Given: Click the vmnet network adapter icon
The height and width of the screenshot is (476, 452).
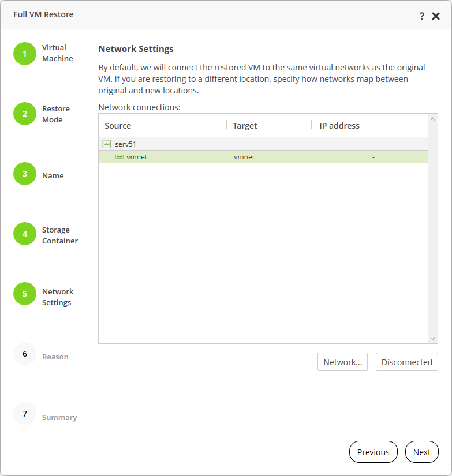Looking at the screenshot, I should 119,156.
